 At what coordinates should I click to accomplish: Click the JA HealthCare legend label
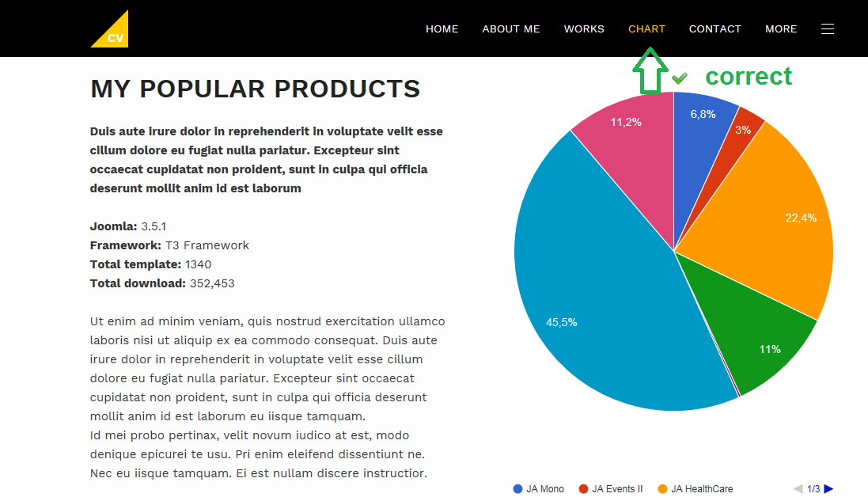[702, 489]
